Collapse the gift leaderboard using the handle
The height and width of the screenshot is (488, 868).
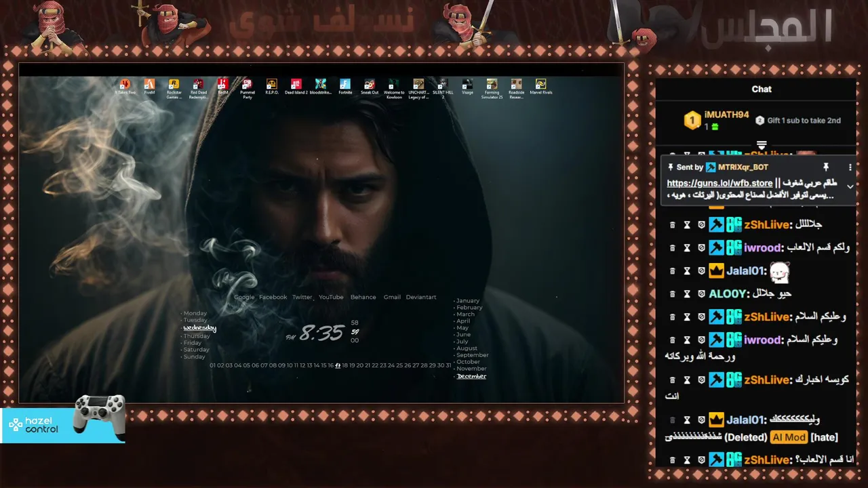tap(762, 146)
